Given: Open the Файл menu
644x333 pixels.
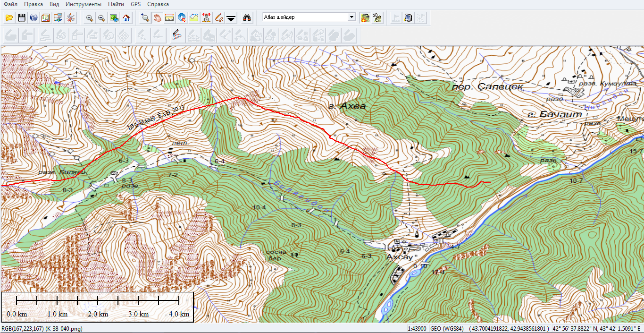Looking at the screenshot, I should (11, 4).
